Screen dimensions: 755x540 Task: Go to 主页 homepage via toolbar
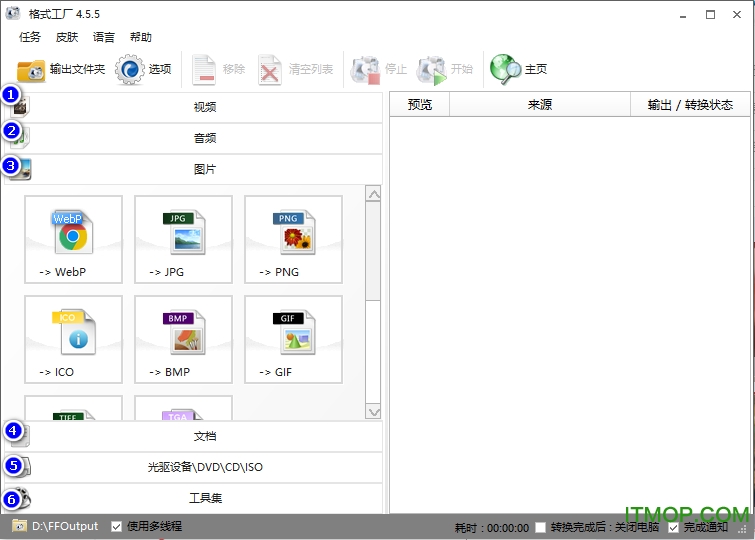click(519, 69)
